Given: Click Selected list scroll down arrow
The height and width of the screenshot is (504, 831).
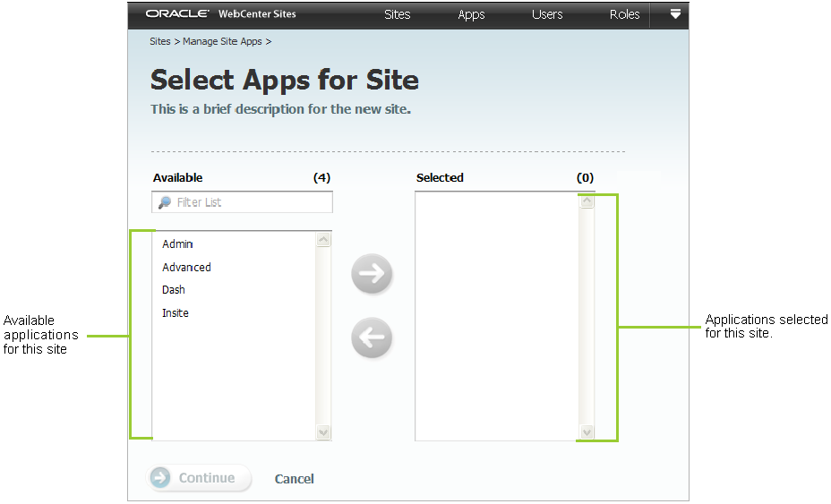Looking at the screenshot, I should pos(587,432).
